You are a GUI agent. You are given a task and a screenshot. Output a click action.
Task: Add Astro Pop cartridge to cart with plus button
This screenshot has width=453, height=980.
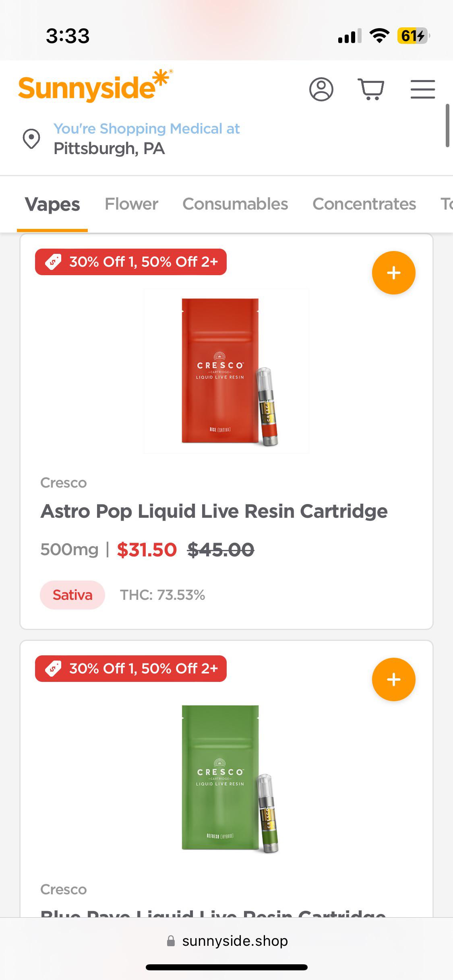tap(393, 273)
